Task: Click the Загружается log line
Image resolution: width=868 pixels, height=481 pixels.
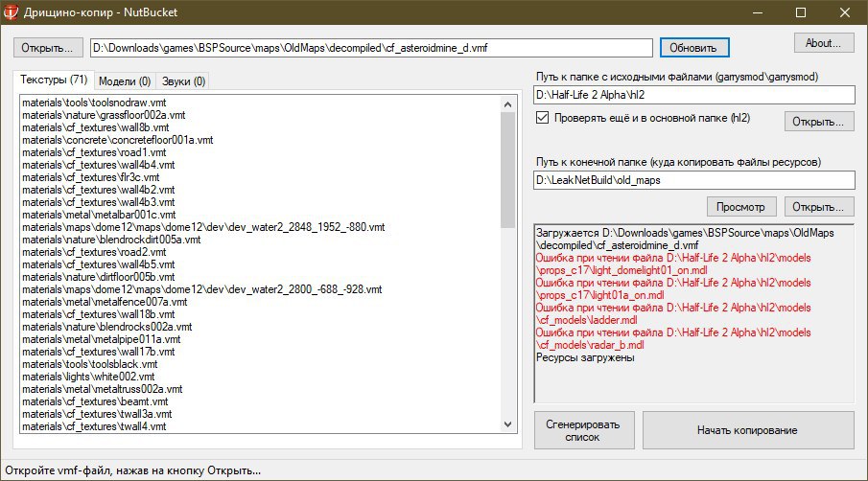Action: (x=685, y=239)
